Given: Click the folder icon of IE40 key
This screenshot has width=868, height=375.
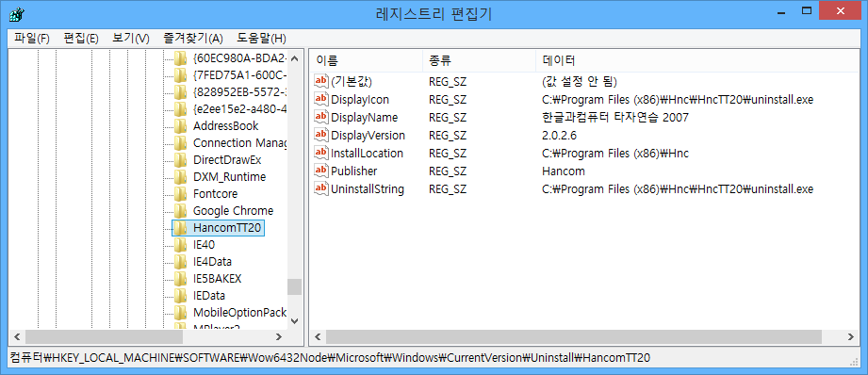Looking at the screenshot, I should (180, 244).
